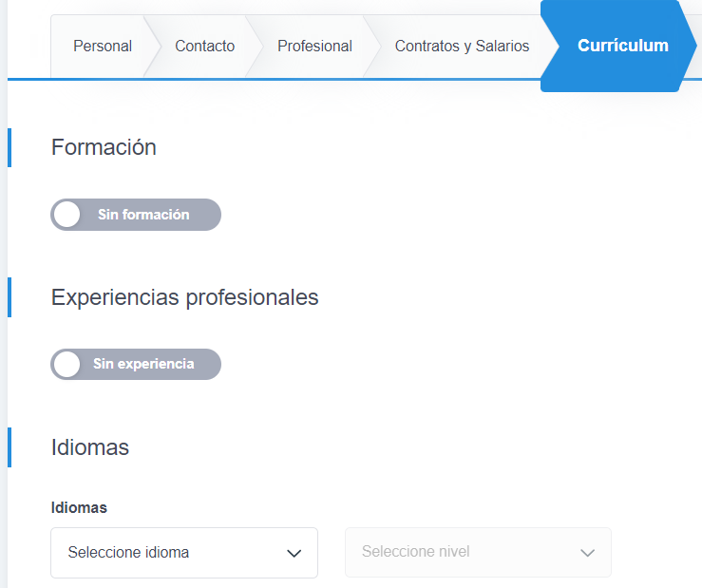Viewport: 702px width, 588px height.
Task: Click the "Seleccione idioma" placeholder text
Action: [x=128, y=553]
